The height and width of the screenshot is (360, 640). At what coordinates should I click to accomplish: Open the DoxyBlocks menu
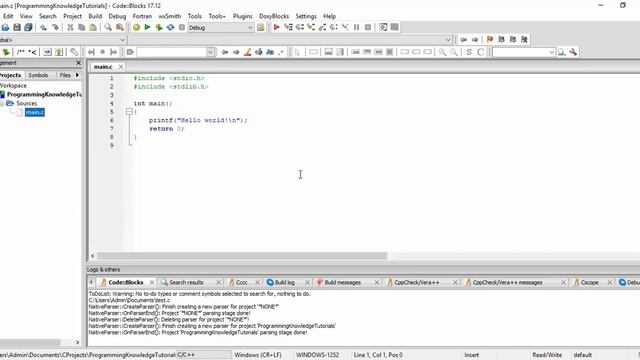274,16
